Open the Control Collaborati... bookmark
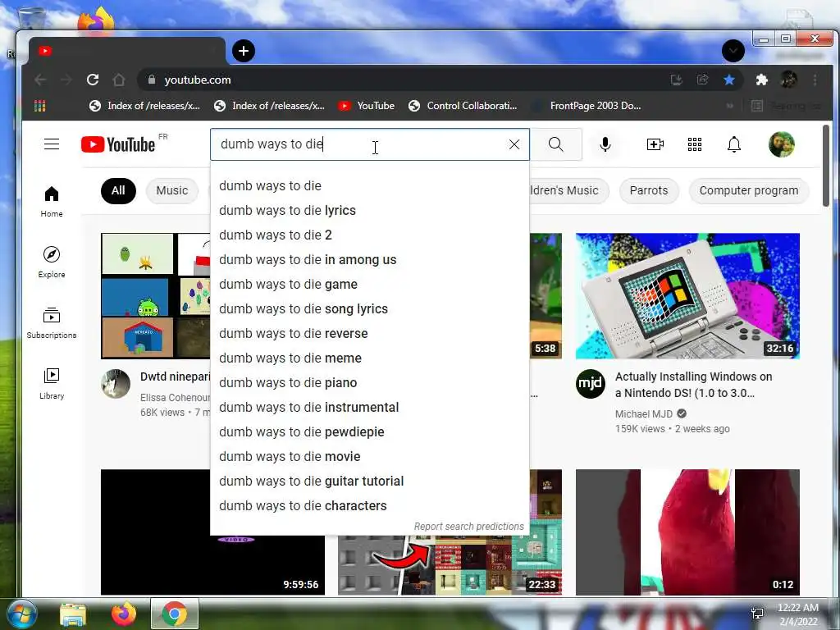Image resolution: width=840 pixels, height=630 pixels. [463, 106]
